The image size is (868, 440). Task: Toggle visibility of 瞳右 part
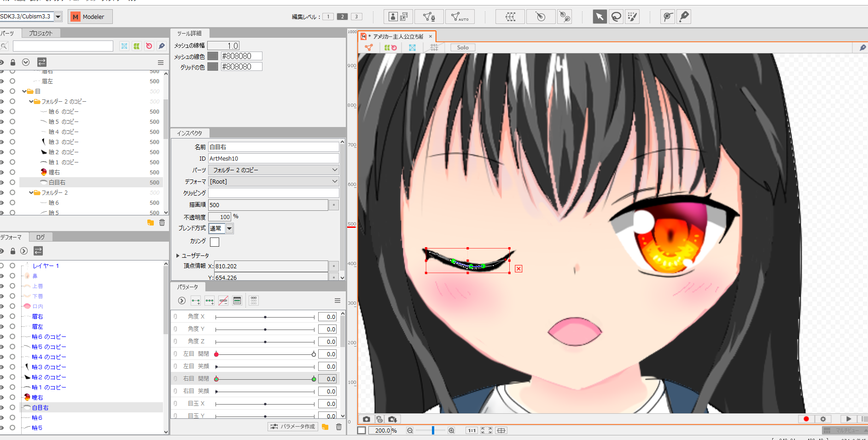(2, 172)
